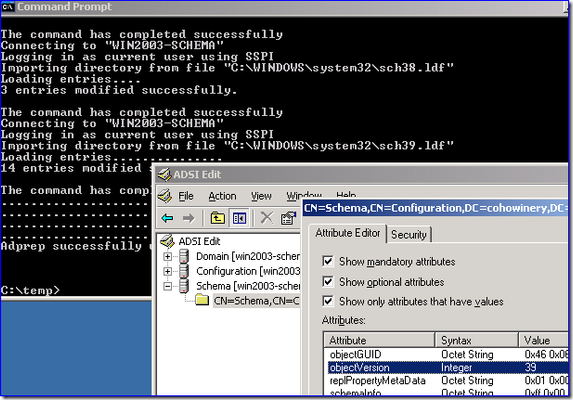This screenshot has width=573, height=400.
Task: Select the replPropertyMetaData attribute row
Action: pyautogui.click(x=447, y=381)
